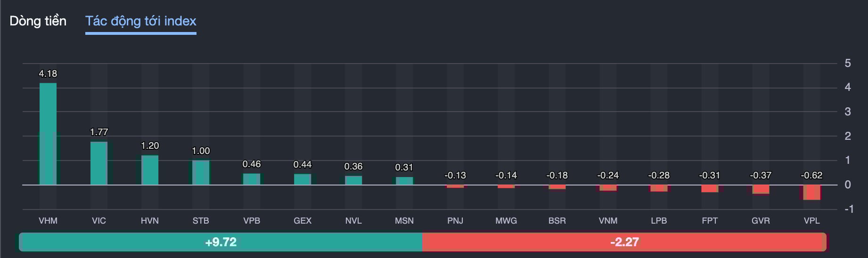The width and height of the screenshot is (868, 258).
Task: Click the red GVR bar
Action: pyautogui.click(x=761, y=189)
